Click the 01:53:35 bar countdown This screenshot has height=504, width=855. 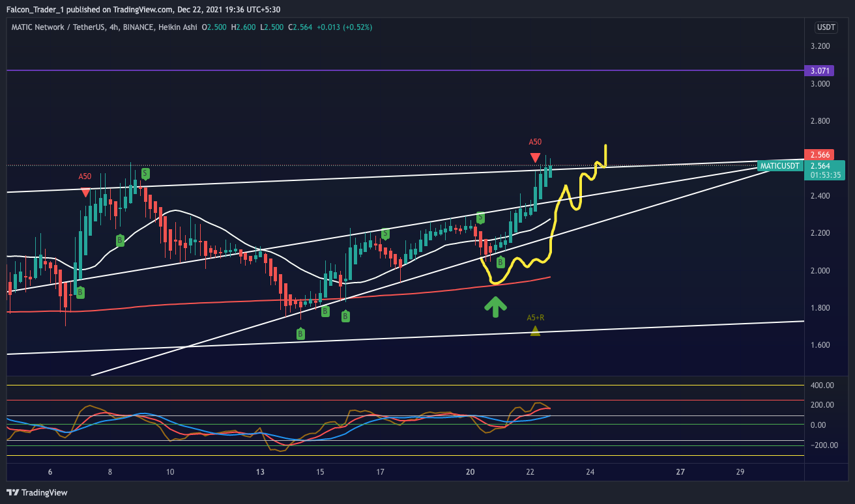[x=826, y=175]
